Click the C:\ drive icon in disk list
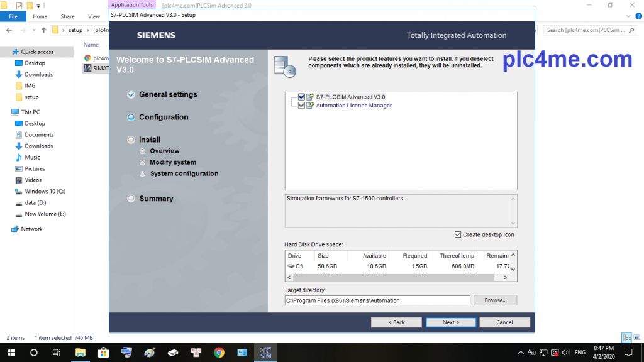The image size is (644, 362). pyautogui.click(x=291, y=266)
